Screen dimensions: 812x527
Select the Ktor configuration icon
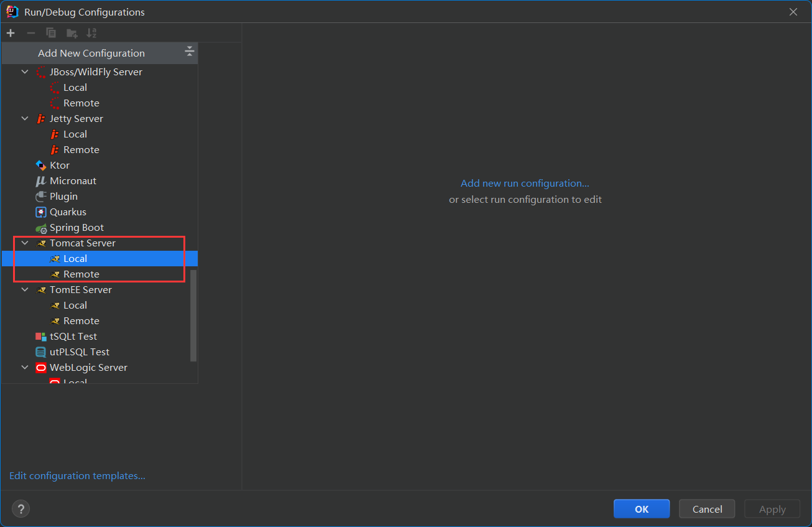click(x=41, y=166)
